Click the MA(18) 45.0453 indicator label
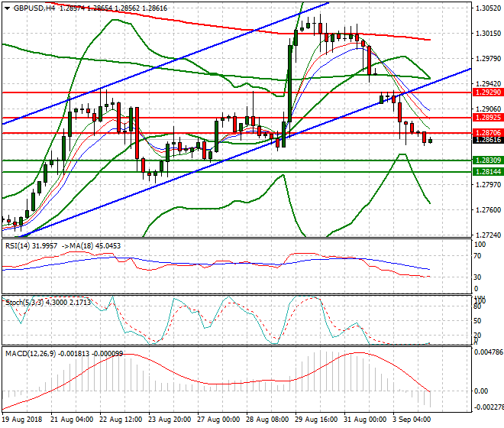Image resolution: width=504 pixels, height=428 pixels. click(x=95, y=246)
